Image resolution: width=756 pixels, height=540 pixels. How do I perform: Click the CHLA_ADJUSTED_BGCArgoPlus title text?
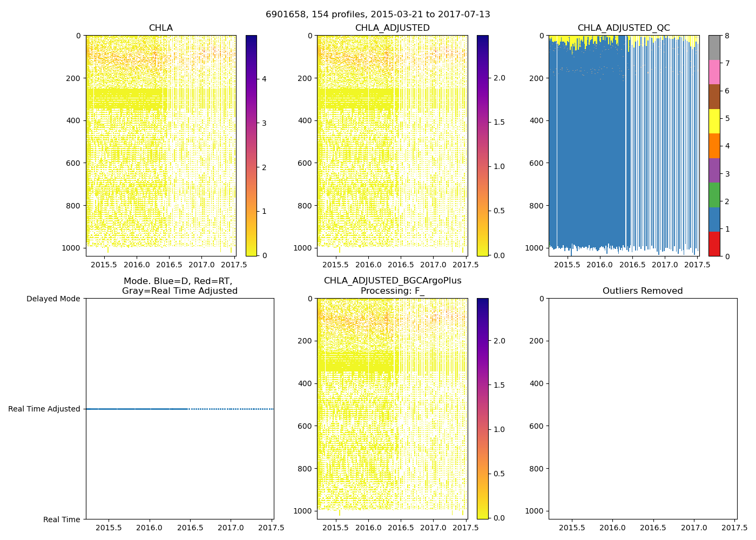tap(392, 281)
